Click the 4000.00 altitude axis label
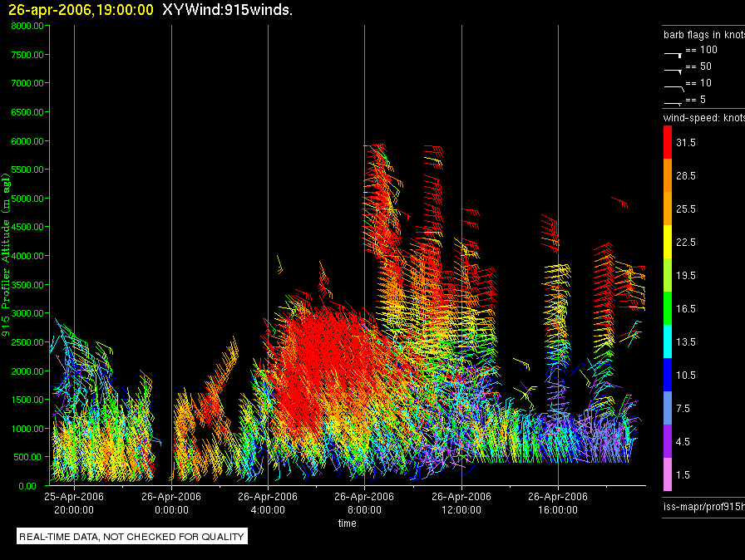Image resolution: width=745 pixels, height=560 pixels. click(x=27, y=256)
